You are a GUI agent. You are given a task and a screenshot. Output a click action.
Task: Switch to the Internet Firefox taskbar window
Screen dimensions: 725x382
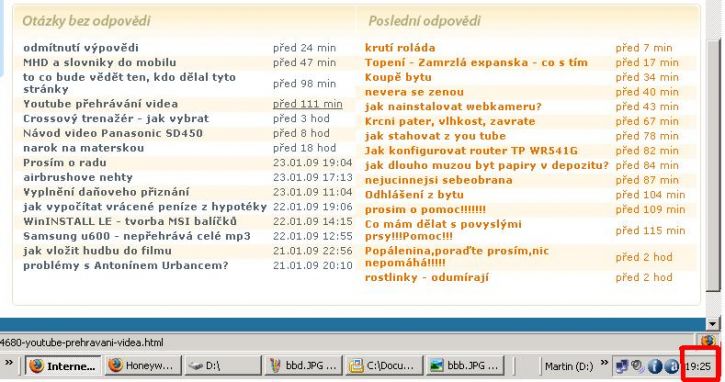click(x=63, y=366)
